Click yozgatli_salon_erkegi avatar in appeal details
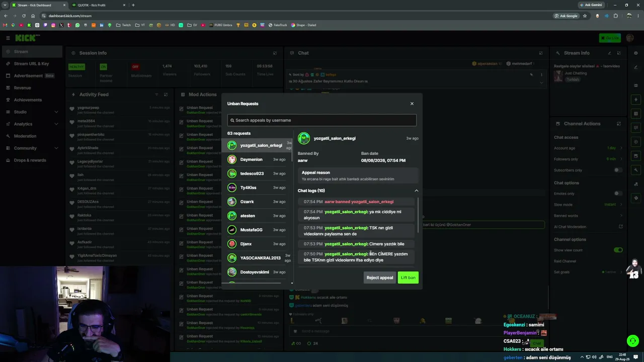 coord(304,138)
